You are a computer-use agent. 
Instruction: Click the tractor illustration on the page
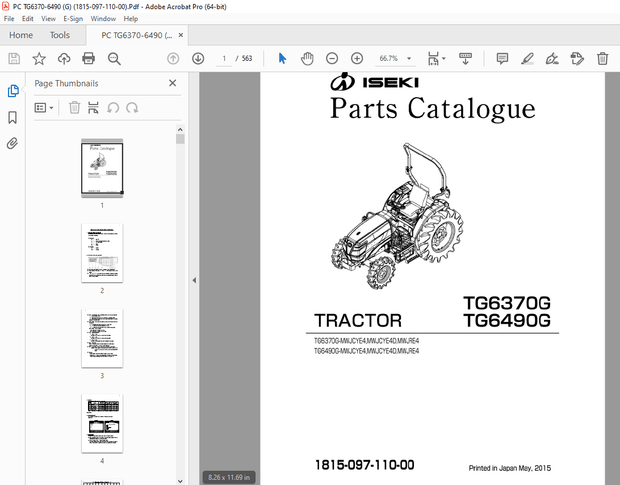pyautogui.click(x=397, y=216)
